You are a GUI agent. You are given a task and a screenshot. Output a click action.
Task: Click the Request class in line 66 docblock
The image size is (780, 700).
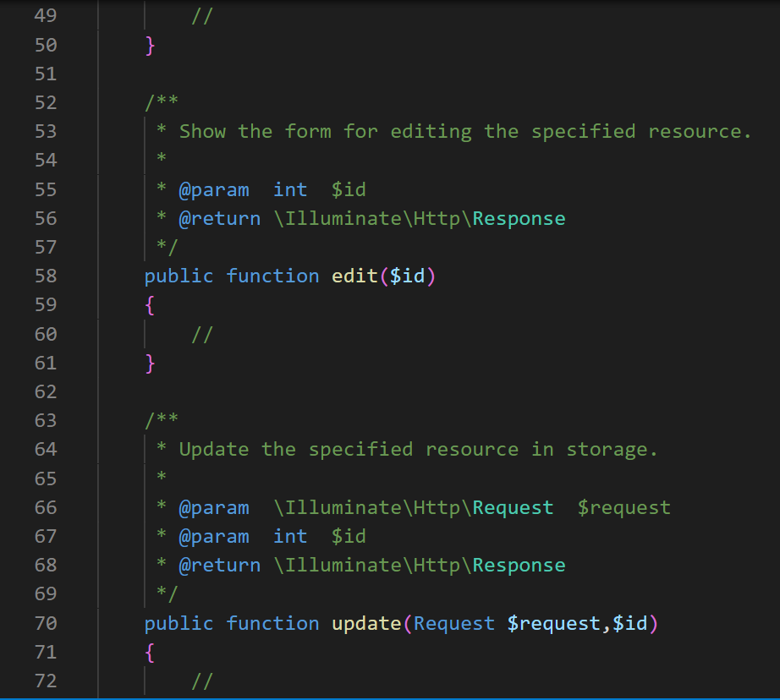pyautogui.click(x=513, y=508)
